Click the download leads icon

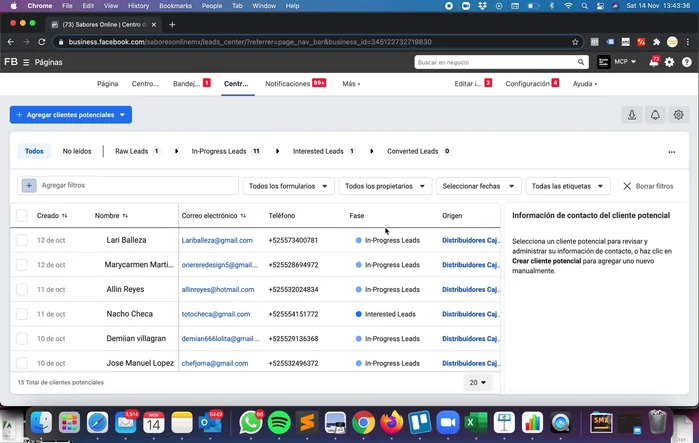pos(632,115)
